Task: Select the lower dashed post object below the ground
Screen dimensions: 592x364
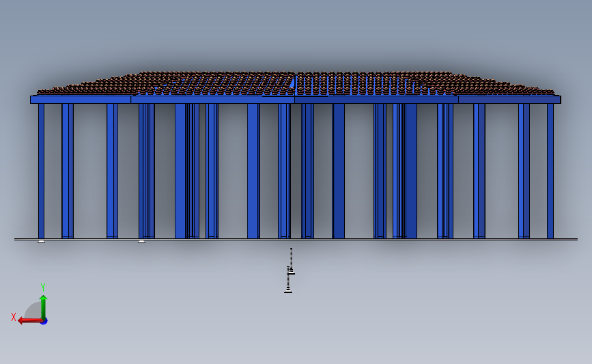Action: click(288, 280)
